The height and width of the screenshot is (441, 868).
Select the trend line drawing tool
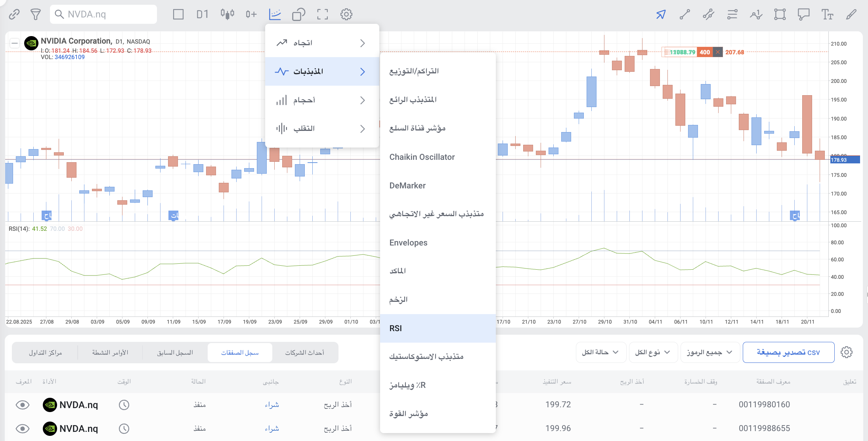pyautogui.click(x=685, y=14)
